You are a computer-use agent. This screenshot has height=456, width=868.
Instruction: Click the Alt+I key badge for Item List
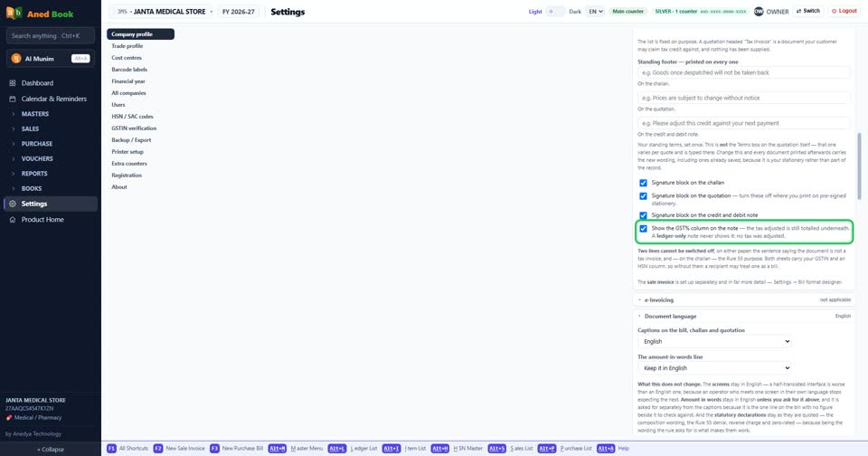pos(391,448)
